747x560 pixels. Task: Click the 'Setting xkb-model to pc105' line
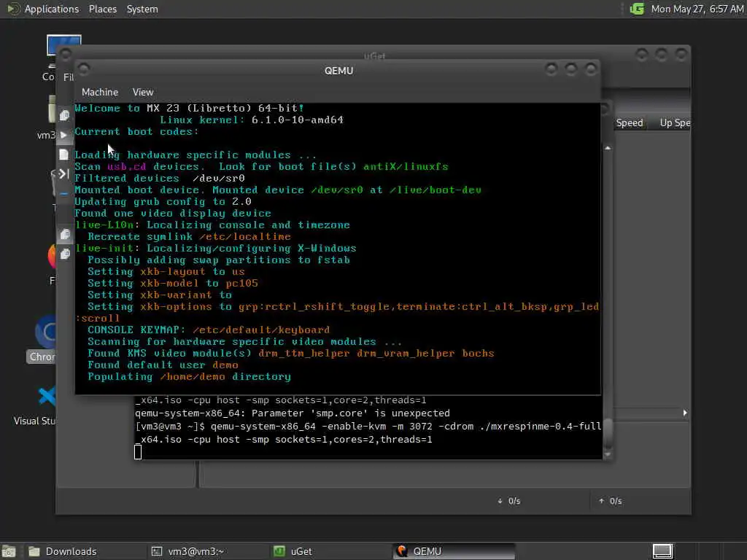173,284
